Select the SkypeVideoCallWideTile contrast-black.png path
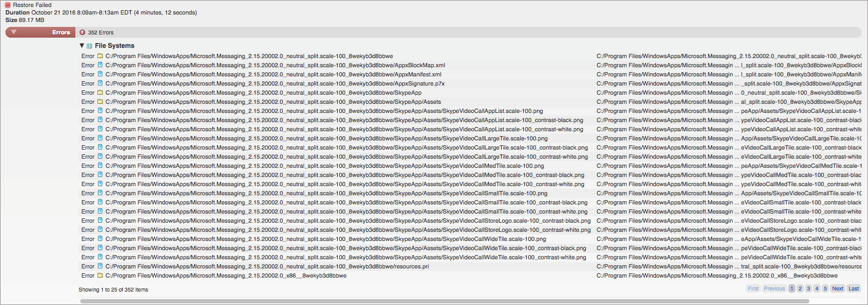The image size is (868, 305). coord(346,248)
